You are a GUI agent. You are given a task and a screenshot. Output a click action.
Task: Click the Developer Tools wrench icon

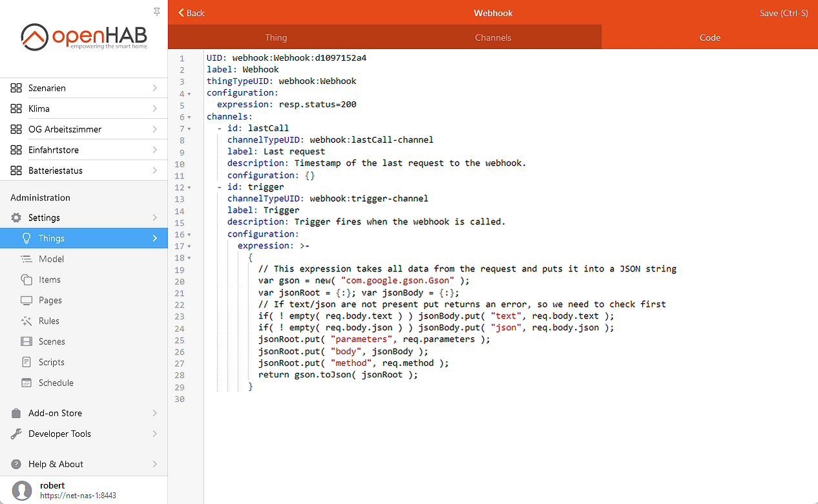(x=16, y=434)
